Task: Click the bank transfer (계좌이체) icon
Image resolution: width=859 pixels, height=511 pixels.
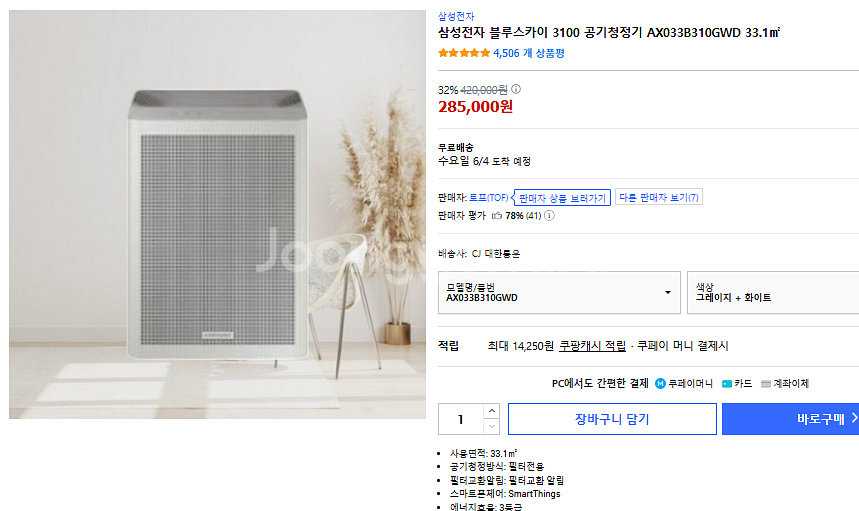Action: pyautogui.click(x=766, y=383)
